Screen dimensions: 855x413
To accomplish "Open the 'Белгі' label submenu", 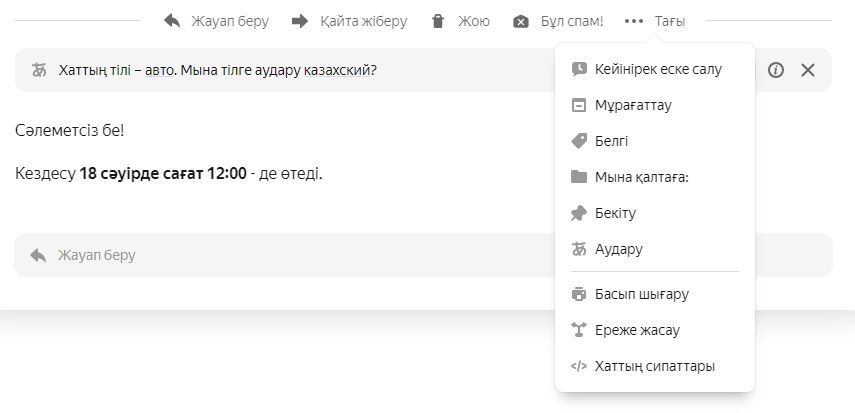I will pyautogui.click(x=611, y=141).
